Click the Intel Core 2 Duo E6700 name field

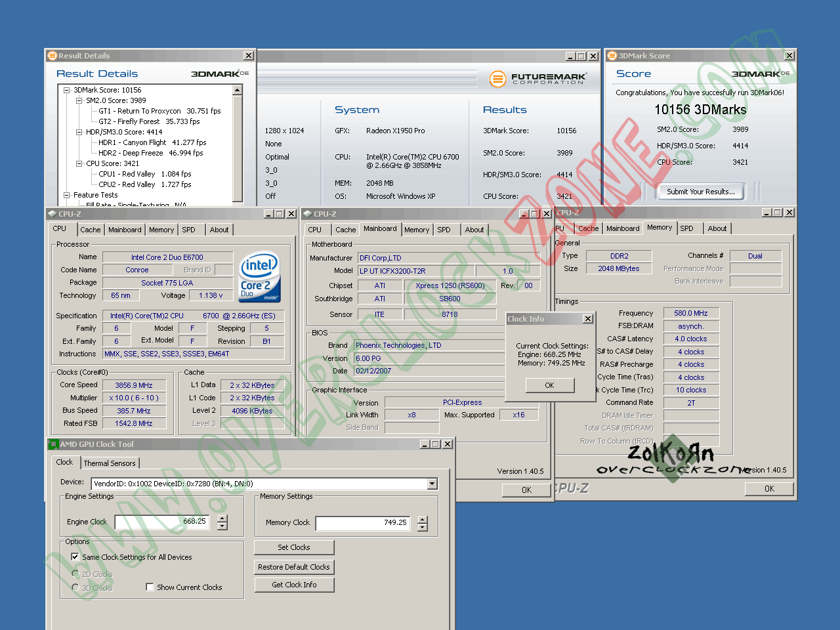167,257
